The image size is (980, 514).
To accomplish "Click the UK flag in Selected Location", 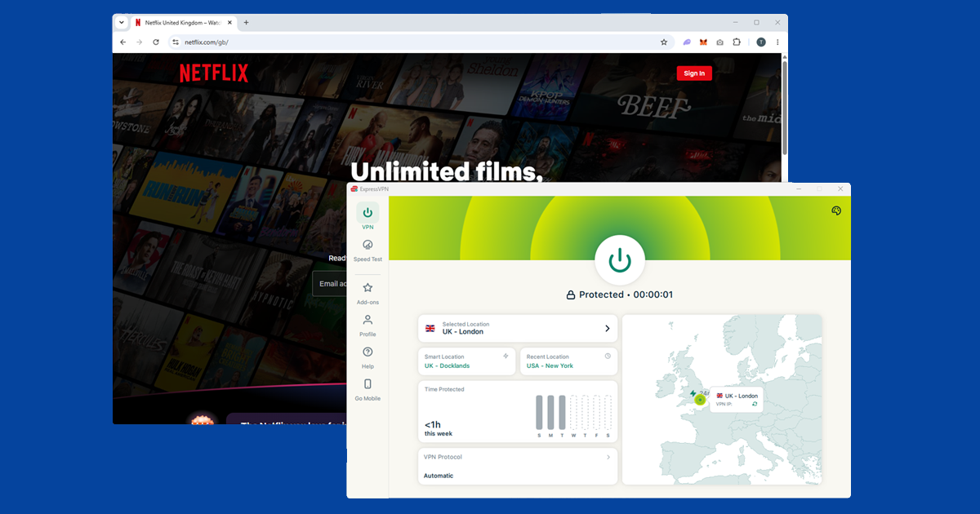I will click(430, 328).
